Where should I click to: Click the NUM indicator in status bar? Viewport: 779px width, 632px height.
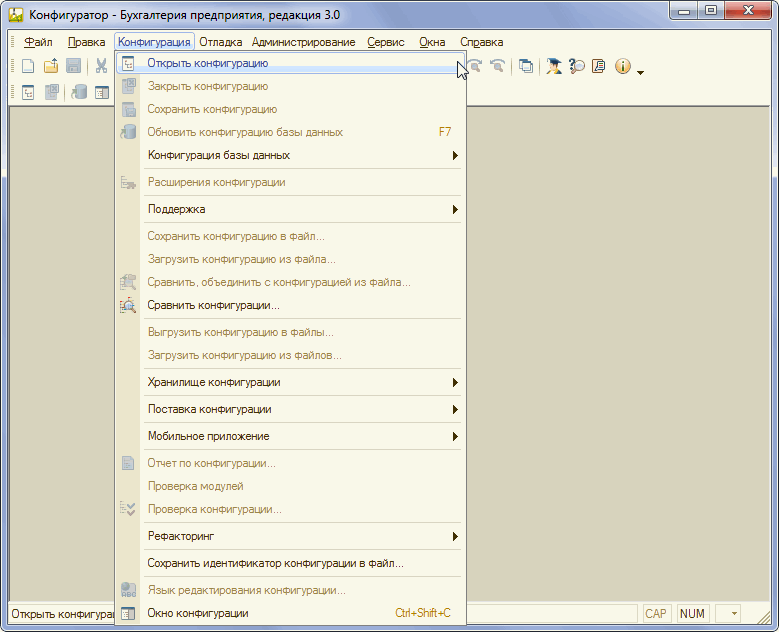[x=692, y=614]
